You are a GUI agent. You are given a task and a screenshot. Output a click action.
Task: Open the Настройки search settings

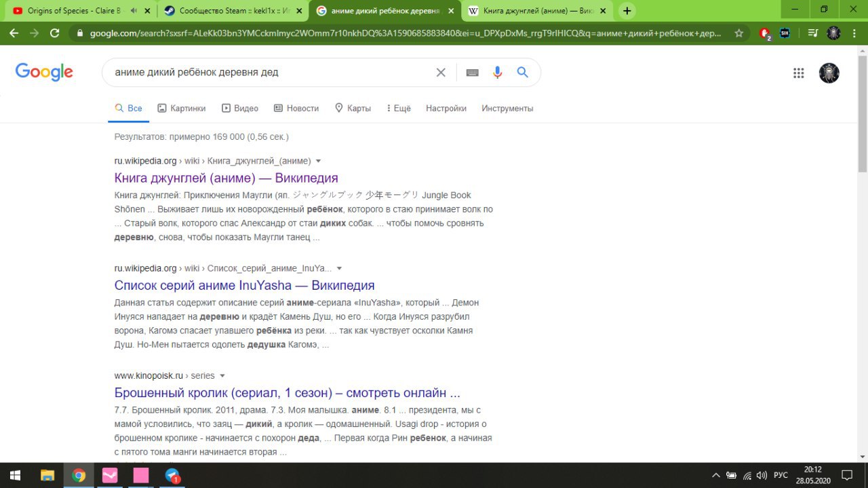[446, 109]
